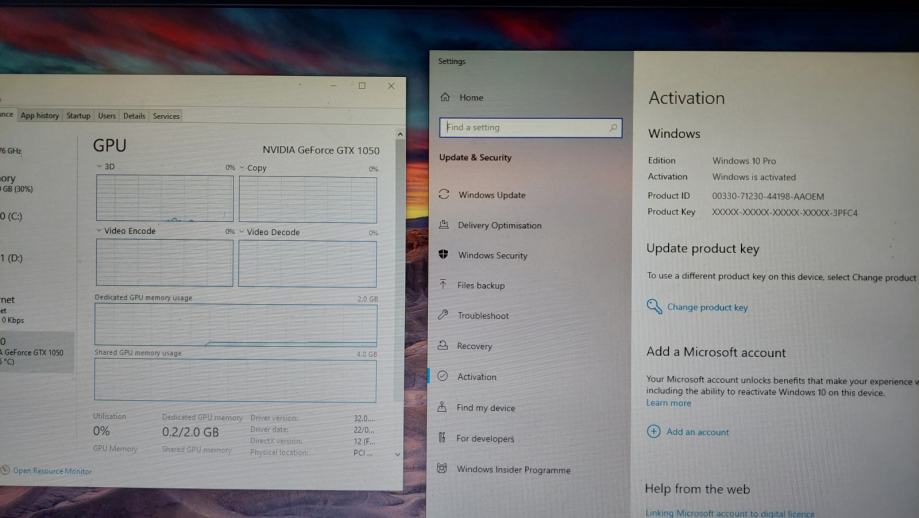Click the Troubleshoot wrench icon
Viewport: 919px width, 518px height.
tap(443, 315)
